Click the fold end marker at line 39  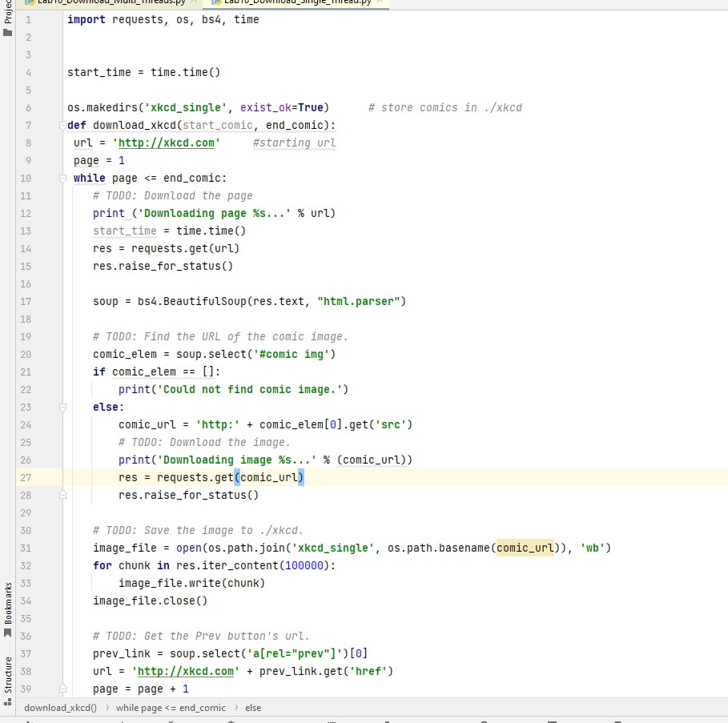pos(62,689)
